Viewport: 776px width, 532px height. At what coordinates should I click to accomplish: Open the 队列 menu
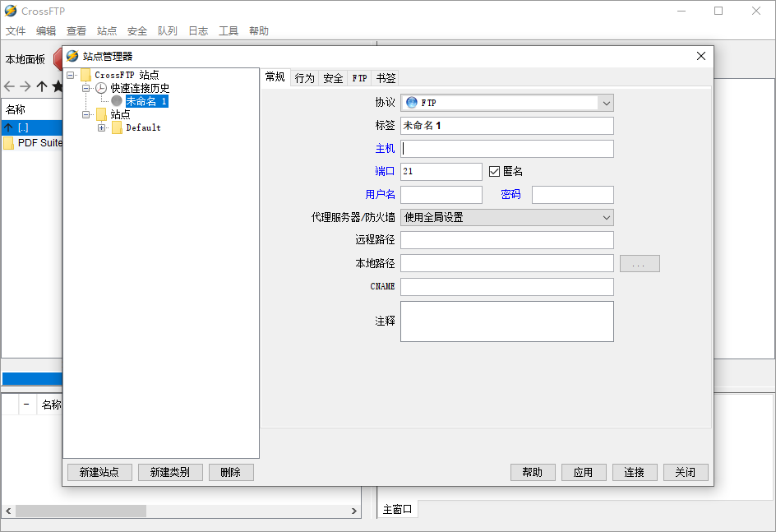point(167,31)
